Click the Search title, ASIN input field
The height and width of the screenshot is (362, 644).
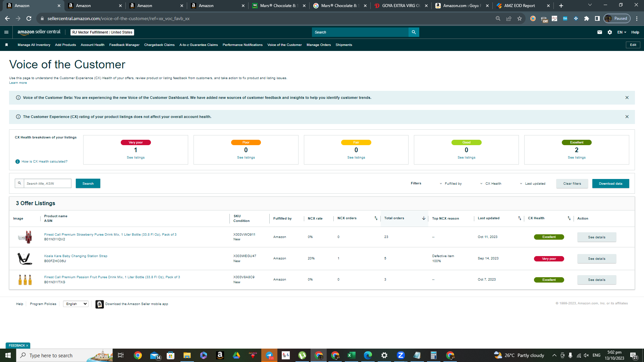pos(47,184)
